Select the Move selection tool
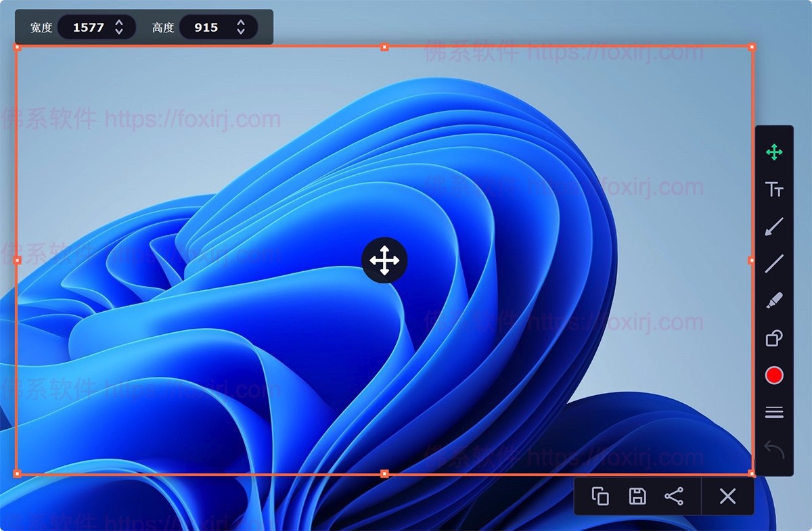This screenshot has height=531, width=812. click(x=774, y=152)
